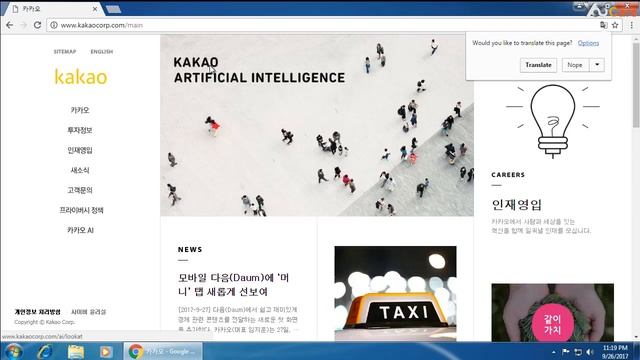Bookmark this page with the star icon

click(x=615, y=25)
